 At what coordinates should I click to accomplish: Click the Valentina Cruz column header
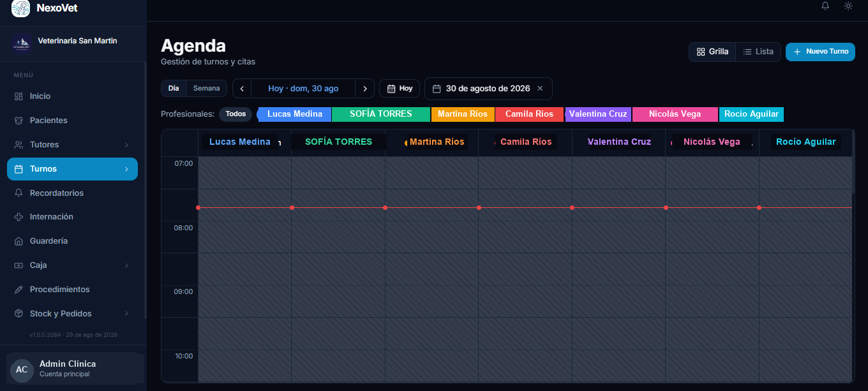[x=618, y=142]
